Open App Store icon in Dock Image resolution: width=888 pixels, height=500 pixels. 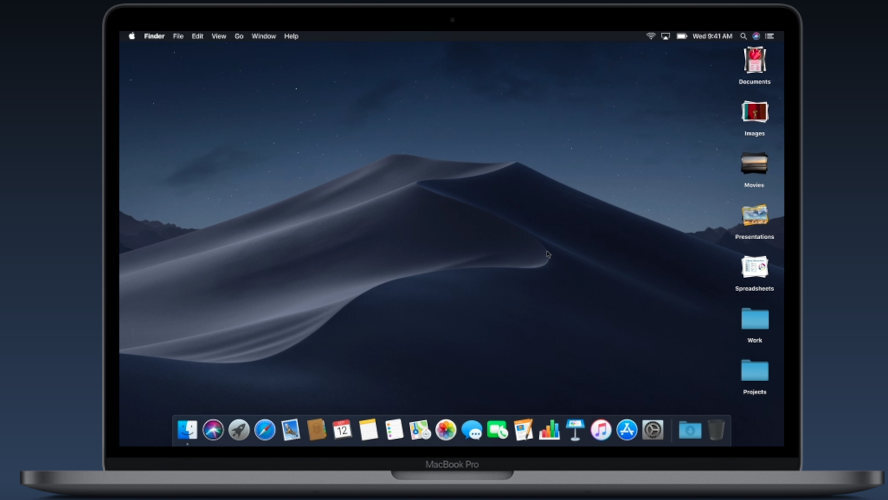(627, 430)
